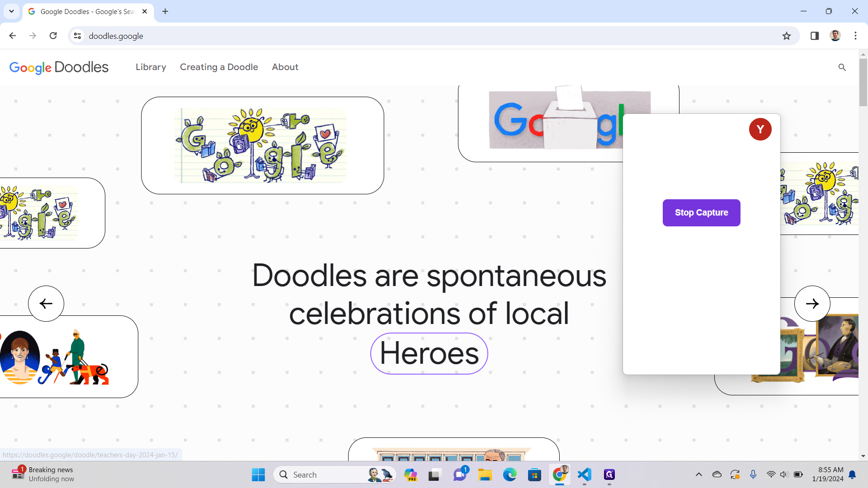
Task: Open Visual Studio Code from taskbar
Action: click(585, 474)
